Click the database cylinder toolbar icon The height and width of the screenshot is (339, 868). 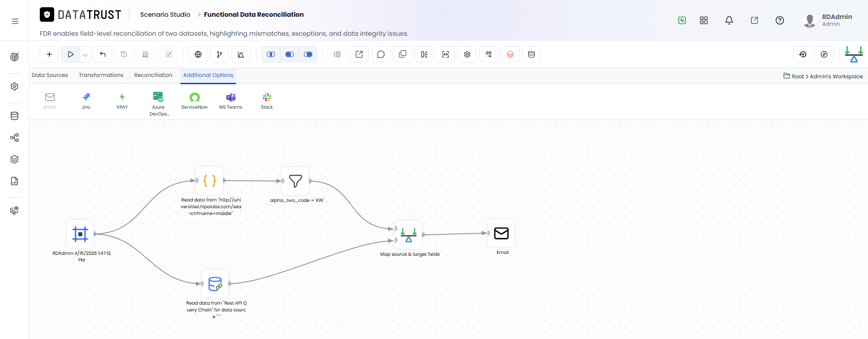(531, 54)
